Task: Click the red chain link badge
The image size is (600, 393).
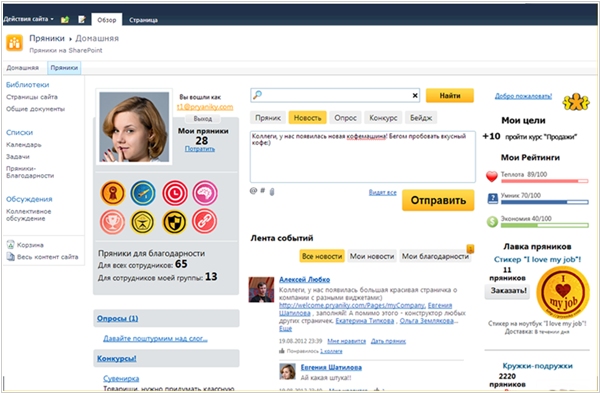Action: point(204,221)
